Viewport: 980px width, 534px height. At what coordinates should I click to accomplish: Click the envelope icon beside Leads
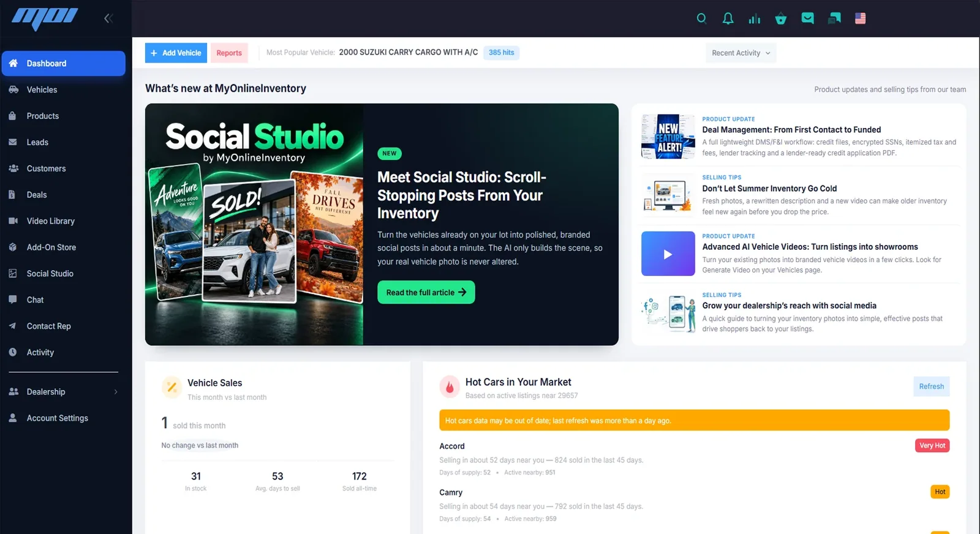[13, 142]
